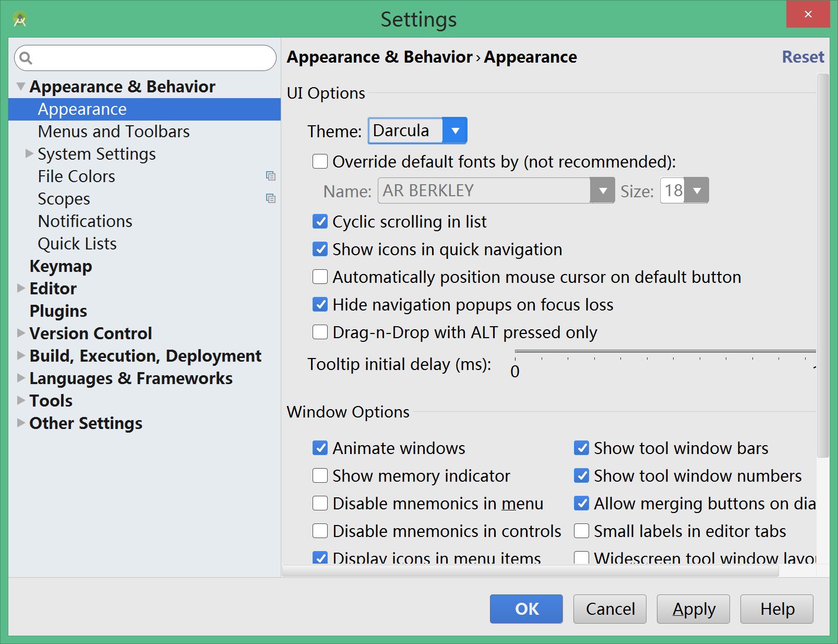Toggle Show memory indicator checkbox
The height and width of the screenshot is (644, 838).
[320, 475]
